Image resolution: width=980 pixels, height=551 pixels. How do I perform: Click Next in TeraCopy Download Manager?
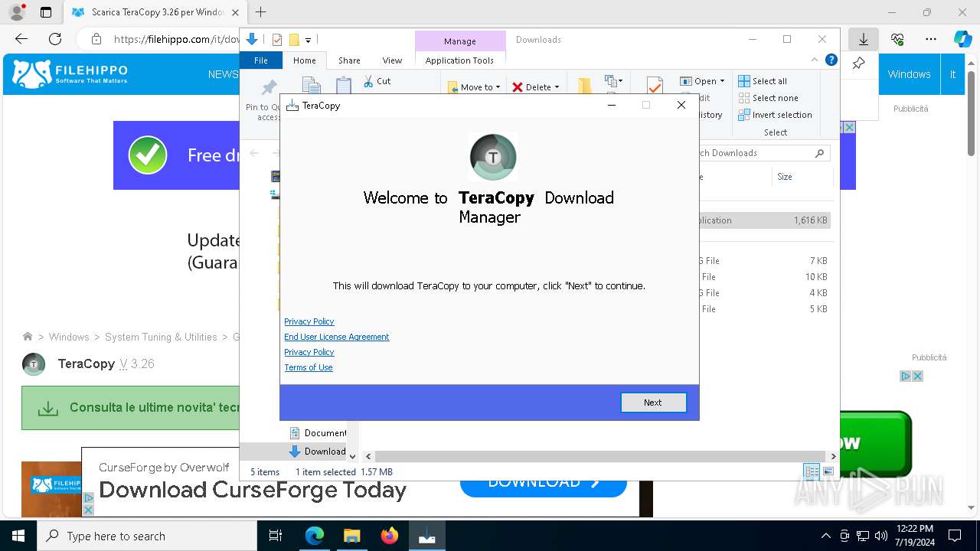pos(653,403)
